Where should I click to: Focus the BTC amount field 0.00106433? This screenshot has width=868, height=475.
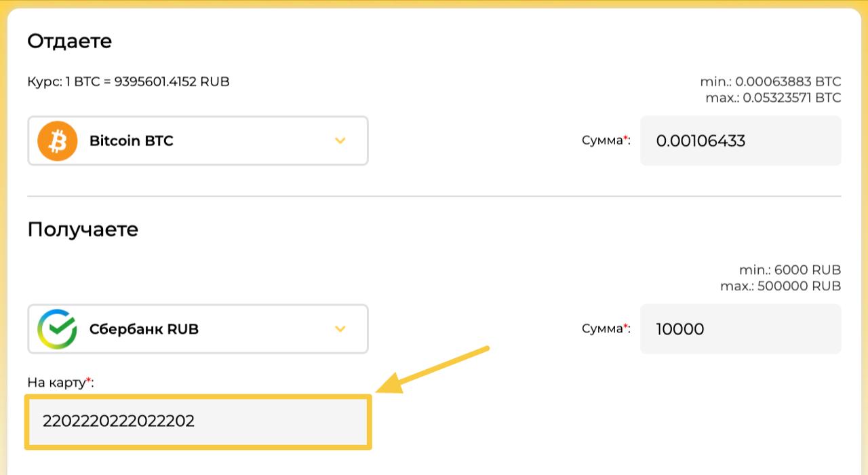pos(740,141)
